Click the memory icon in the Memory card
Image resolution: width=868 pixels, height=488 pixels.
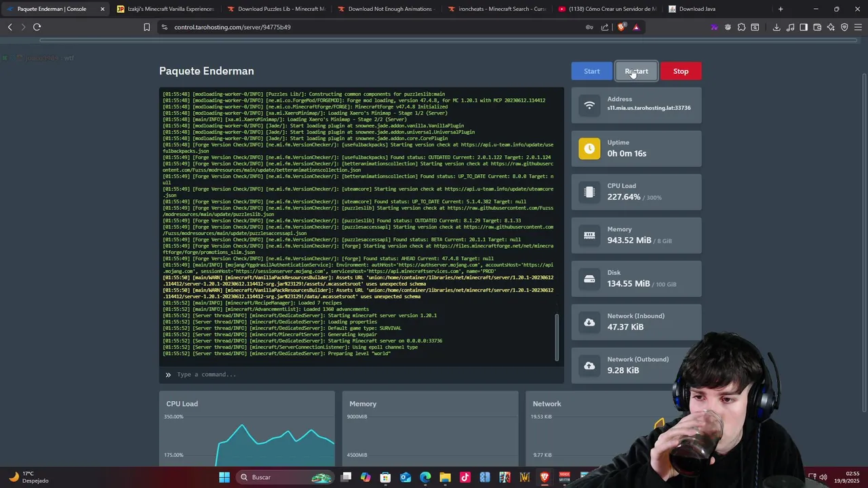click(x=589, y=235)
